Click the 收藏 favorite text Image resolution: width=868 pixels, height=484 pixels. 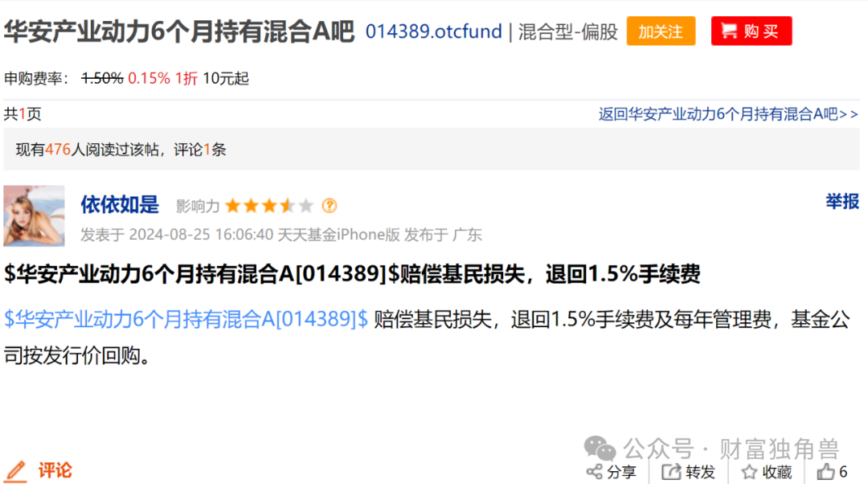pos(776,472)
